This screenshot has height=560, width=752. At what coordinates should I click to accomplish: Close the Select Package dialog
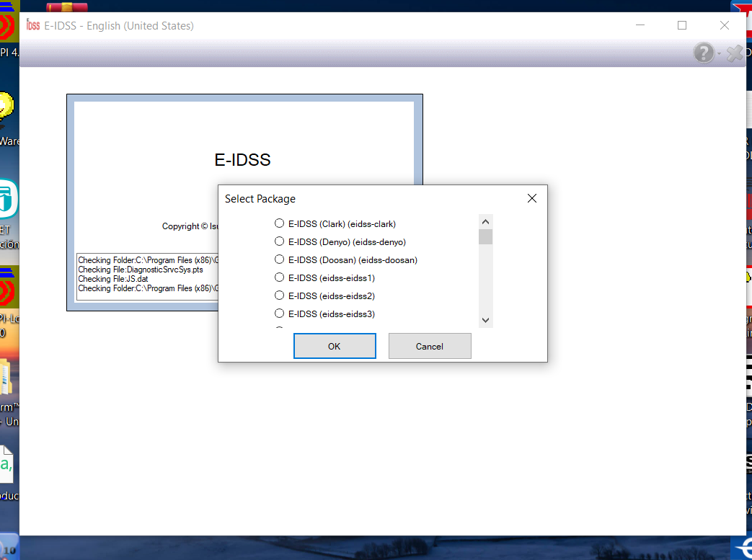click(532, 198)
